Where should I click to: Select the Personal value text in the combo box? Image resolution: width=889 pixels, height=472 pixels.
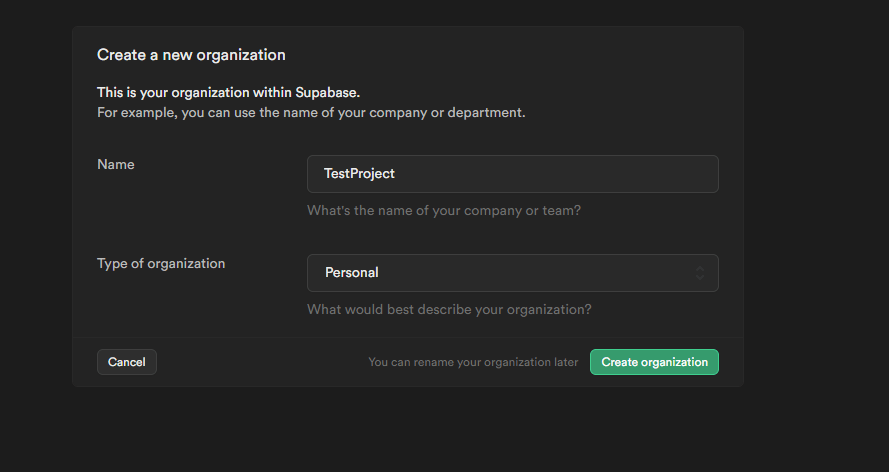(352, 273)
